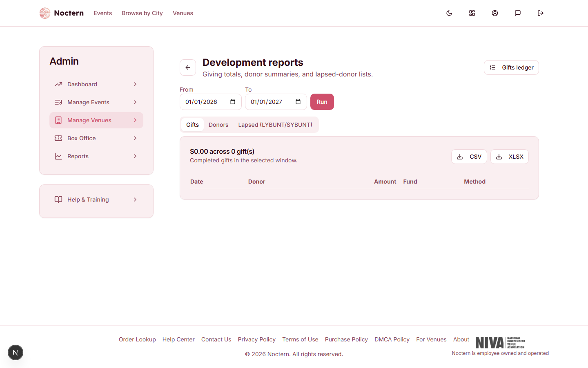The height and width of the screenshot is (368, 588).
Task: Click the Noctern logo icon
Action: pyautogui.click(x=45, y=13)
